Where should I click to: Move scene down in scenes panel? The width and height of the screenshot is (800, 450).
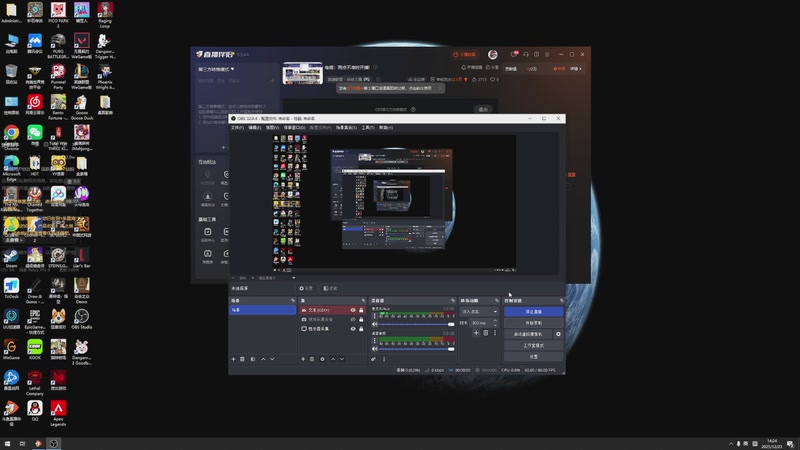(272, 359)
